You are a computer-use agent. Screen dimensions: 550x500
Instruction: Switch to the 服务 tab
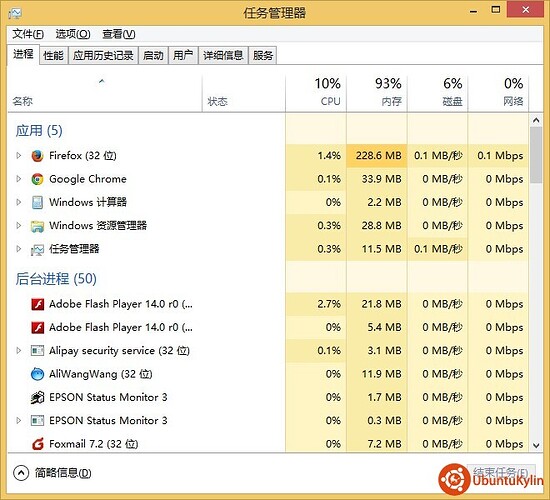point(263,55)
